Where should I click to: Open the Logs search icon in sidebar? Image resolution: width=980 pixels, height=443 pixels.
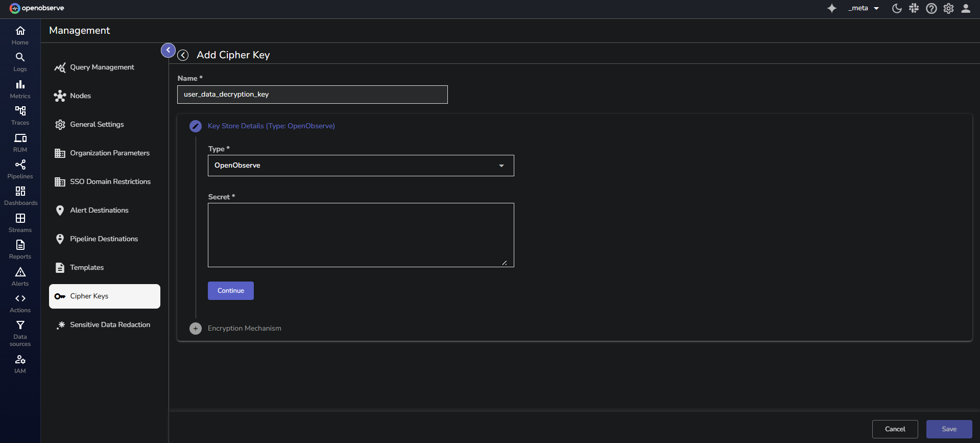[20, 57]
